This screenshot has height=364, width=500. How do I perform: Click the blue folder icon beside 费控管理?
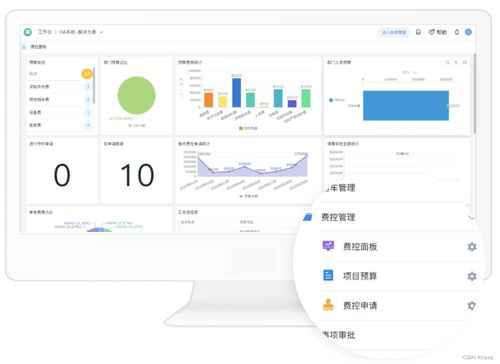click(308, 217)
